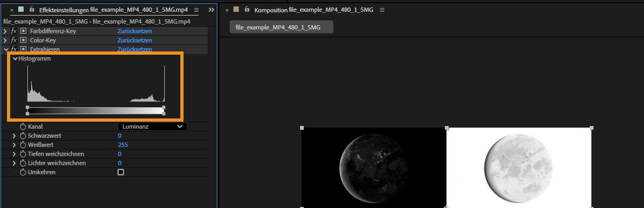Viewport: 644px width, 208px height.
Task: Click the fx icon of Extrahieren effect
Action: 14,49
